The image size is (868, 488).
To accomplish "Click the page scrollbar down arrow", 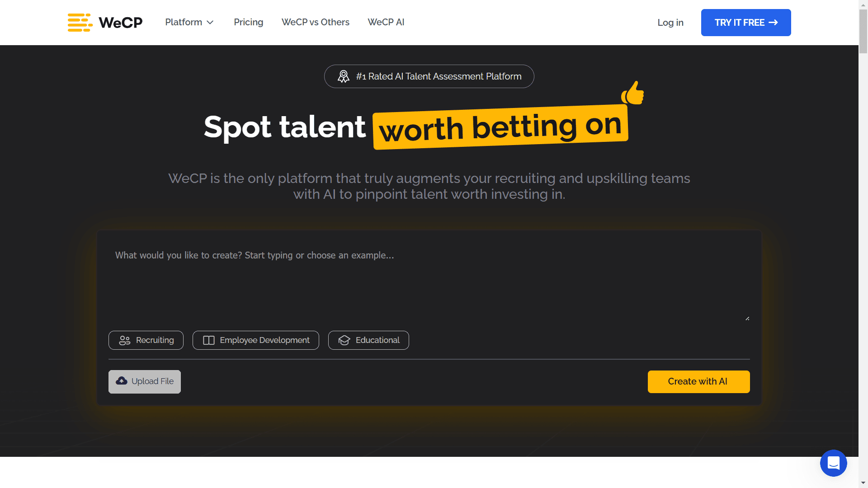I will coord(863,483).
